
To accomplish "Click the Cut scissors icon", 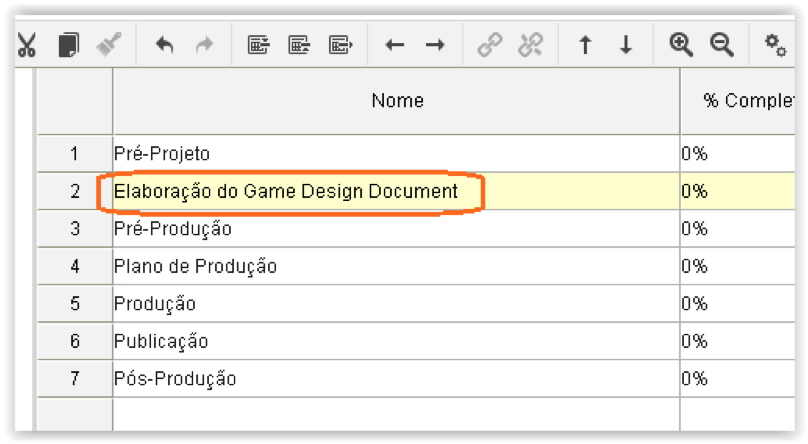I will pos(27,45).
